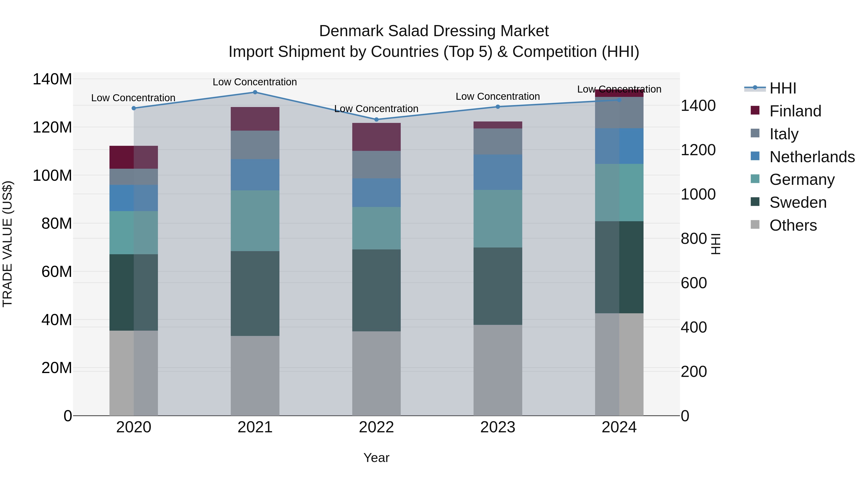Viewport: 868px width, 488px height.
Task: Click the Italy legend color swatch
Action: (x=755, y=133)
